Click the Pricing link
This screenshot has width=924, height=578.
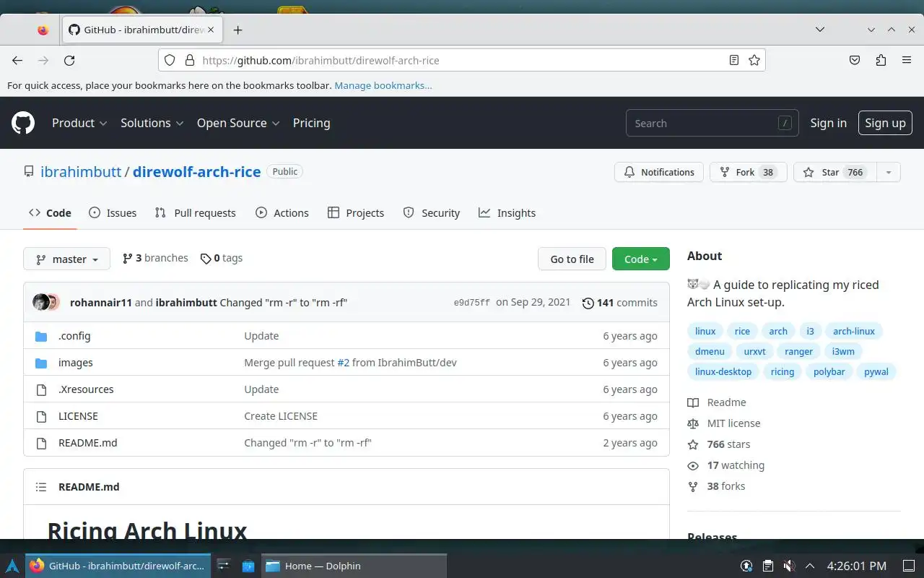pos(311,123)
